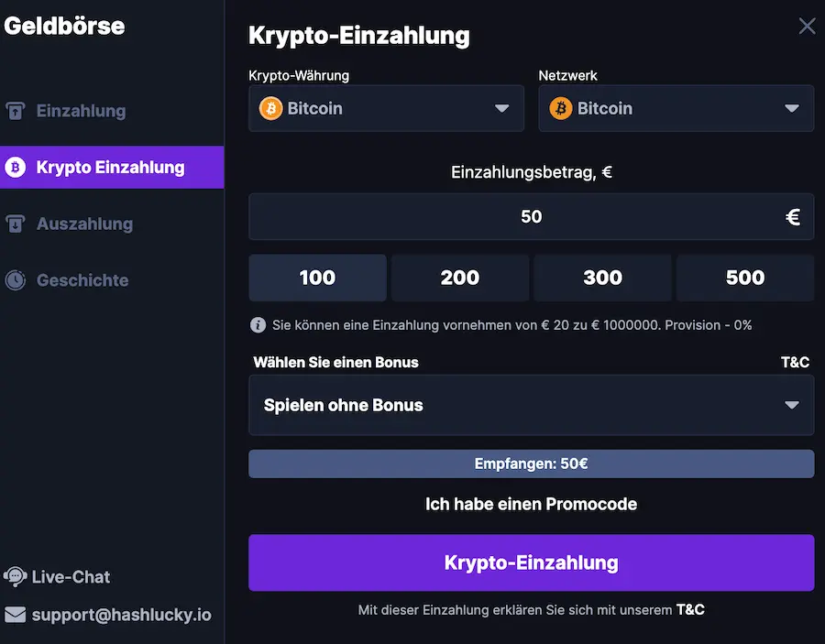Screen dimensions: 825x644
Task: Click the Krypto-Einzahlung deposit button
Action: [x=531, y=562]
